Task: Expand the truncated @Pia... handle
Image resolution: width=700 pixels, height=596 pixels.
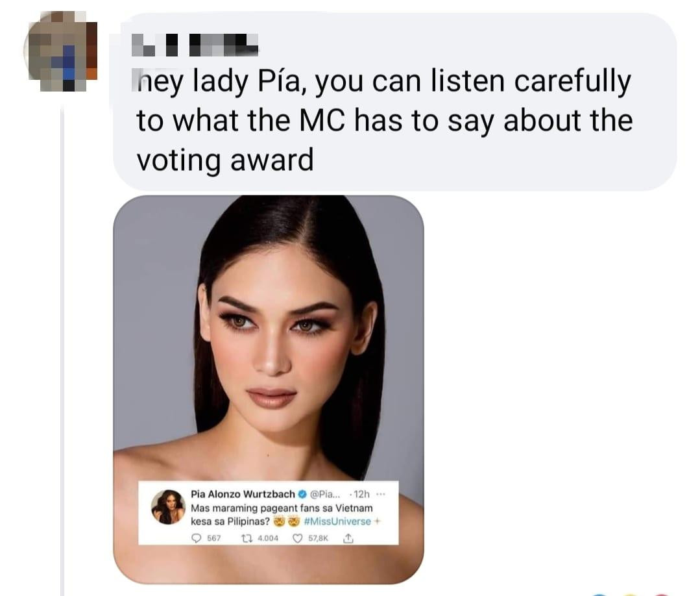Action: tap(325, 493)
